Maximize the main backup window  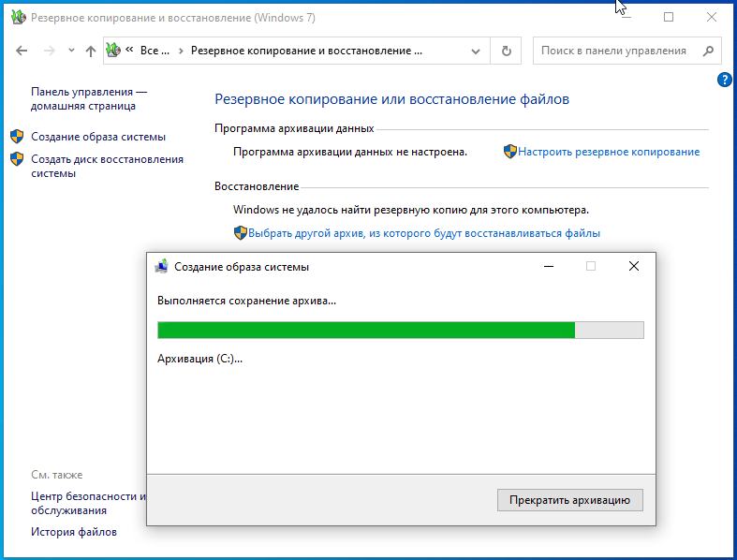pyautogui.click(x=669, y=18)
